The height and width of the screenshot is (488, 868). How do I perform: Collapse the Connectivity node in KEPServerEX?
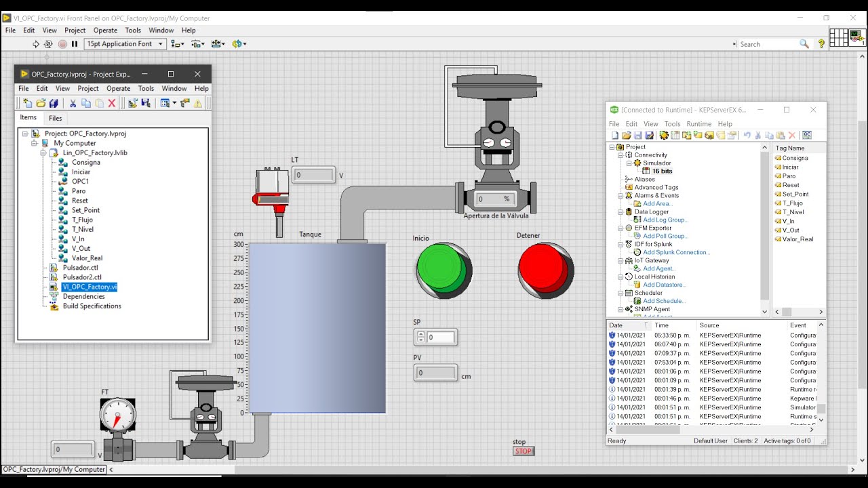coord(620,155)
